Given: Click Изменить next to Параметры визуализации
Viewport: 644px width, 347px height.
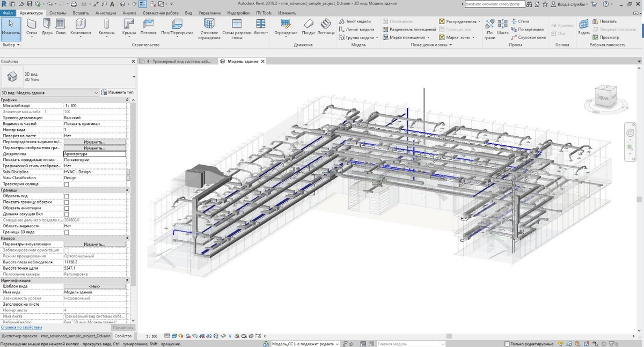Looking at the screenshot, I should 94,244.
